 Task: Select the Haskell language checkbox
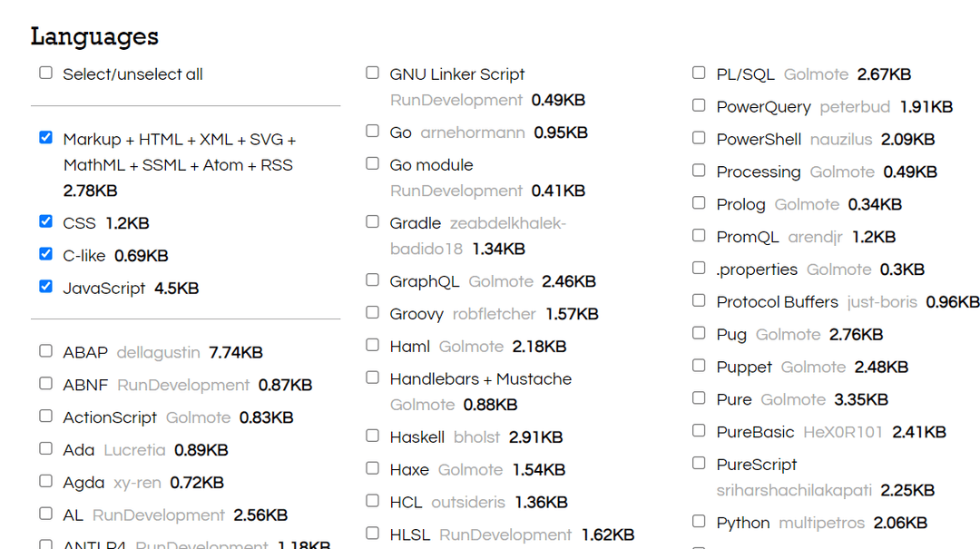[x=372, y=436]
